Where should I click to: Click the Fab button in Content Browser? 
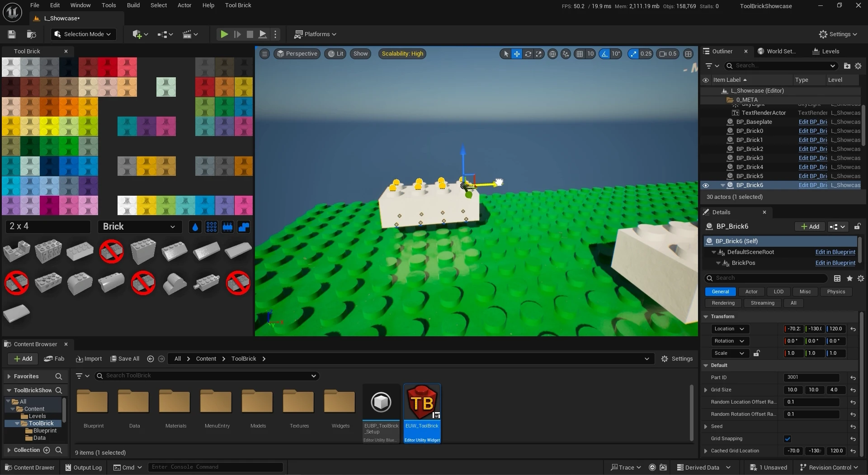point(54,359)
